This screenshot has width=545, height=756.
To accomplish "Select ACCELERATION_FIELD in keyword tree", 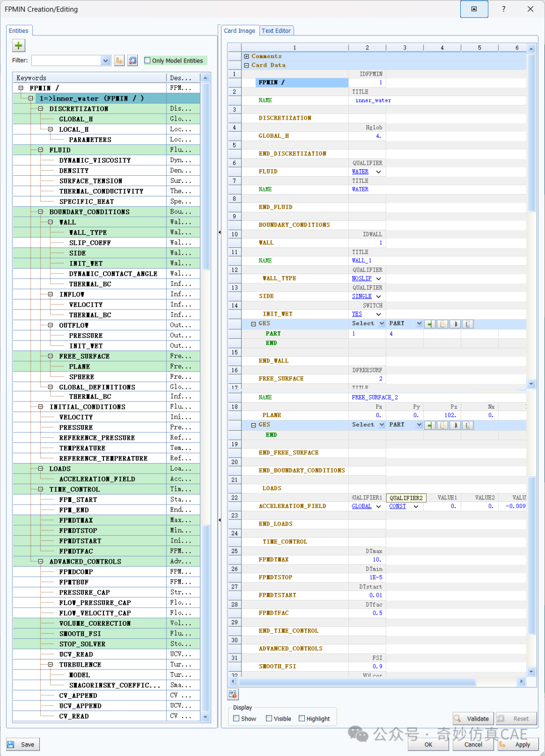I will 97,479.
